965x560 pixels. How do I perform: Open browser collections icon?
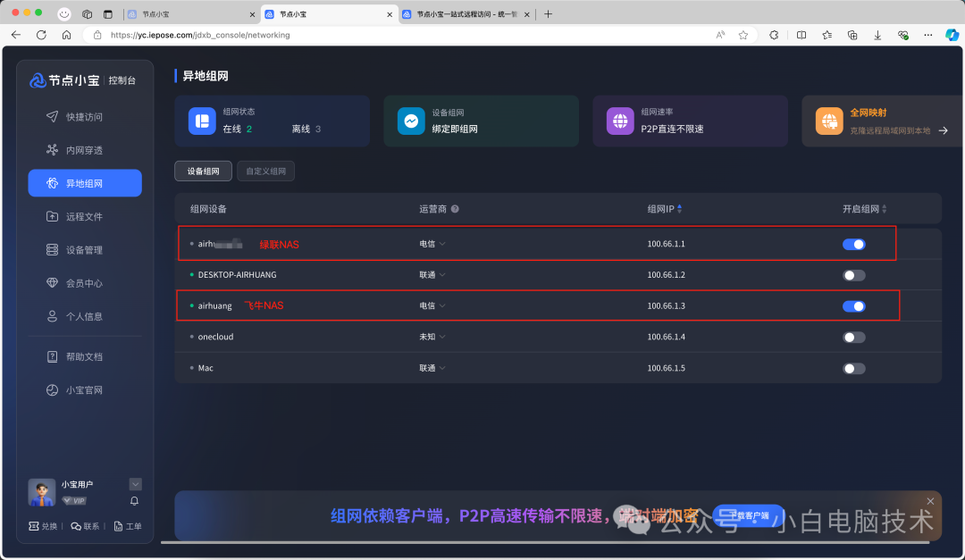coord(852,35)
